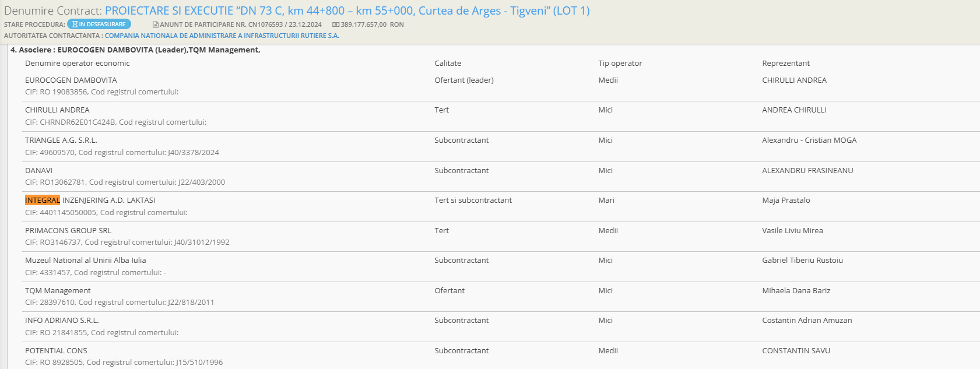
Task: Select the EUROCOGEN DAMBOVITA operator name
Action: tap(71, 80)
